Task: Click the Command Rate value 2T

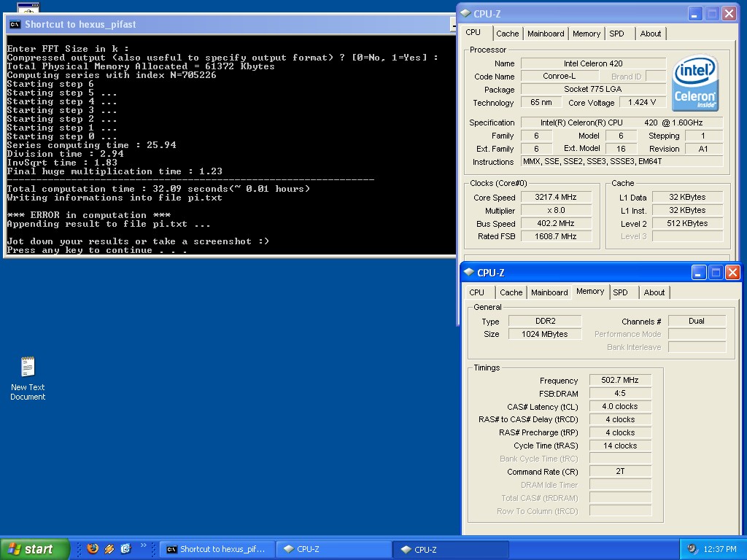Action: coord(620,472)
